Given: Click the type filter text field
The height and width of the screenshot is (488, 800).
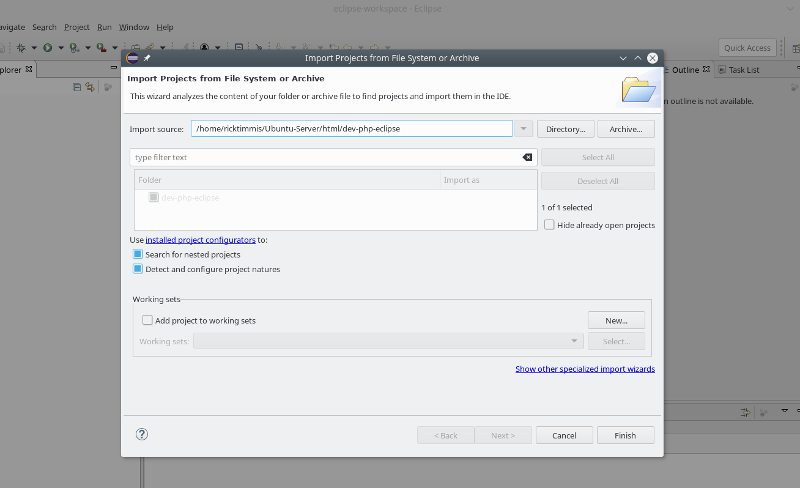Looking at the screenshot, I should 327,157.
